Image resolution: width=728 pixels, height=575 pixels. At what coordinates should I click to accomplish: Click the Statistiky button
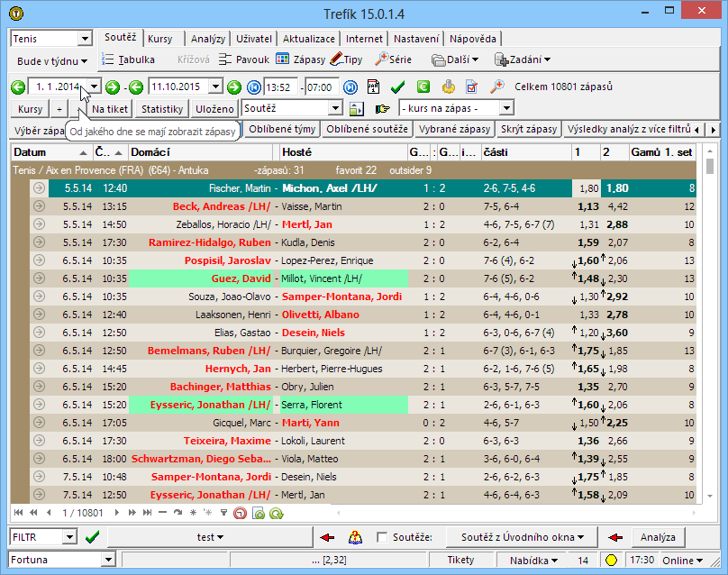point(162,109)
